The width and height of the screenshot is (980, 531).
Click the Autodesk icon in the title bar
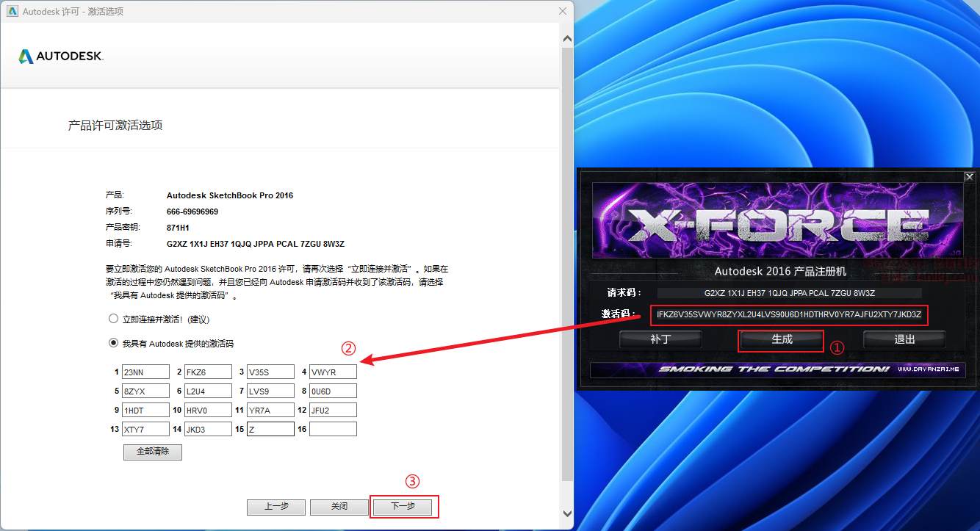pyautogui.click(x=12, y=11)
